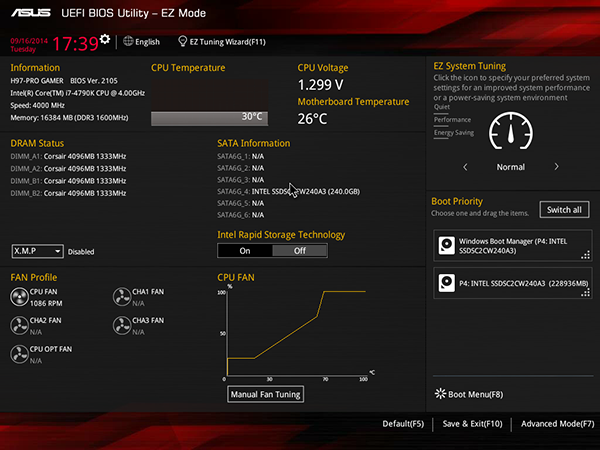Switch to Advanced Mode(F7)
The height and width of the screenshot is (450, 600).
[x=558, y=424]
